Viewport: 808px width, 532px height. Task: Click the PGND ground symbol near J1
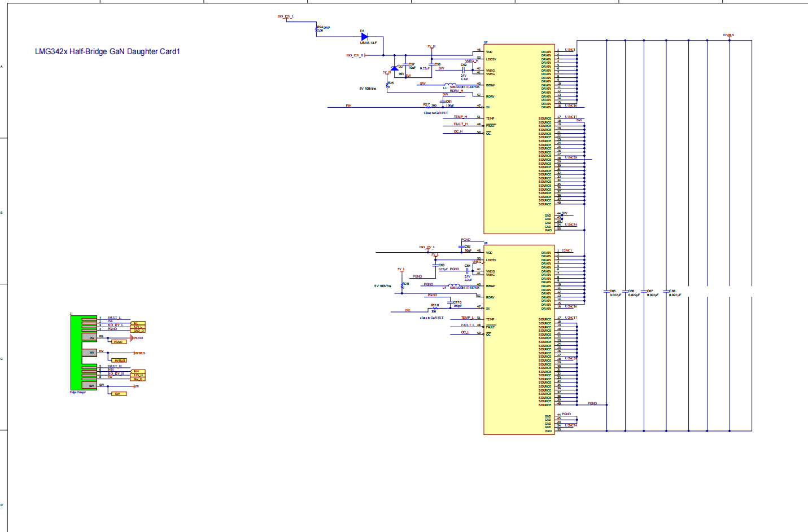[132, 338]
